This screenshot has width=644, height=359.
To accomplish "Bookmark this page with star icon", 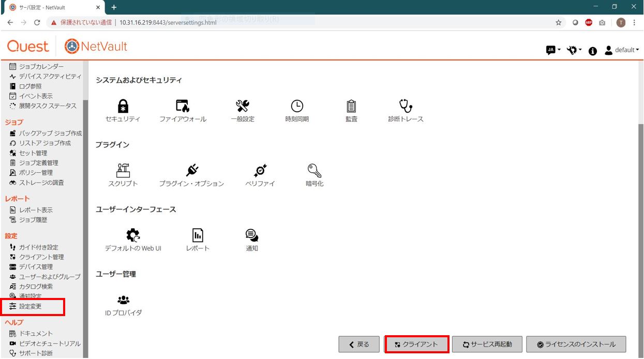I will 559,22.
